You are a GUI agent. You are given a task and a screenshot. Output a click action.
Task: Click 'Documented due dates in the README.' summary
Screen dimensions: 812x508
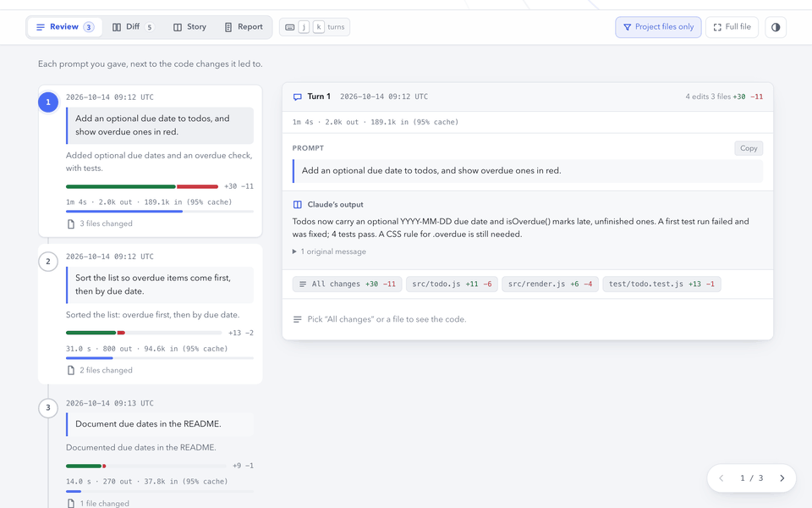pyautogui.click(x=141, y=447)
